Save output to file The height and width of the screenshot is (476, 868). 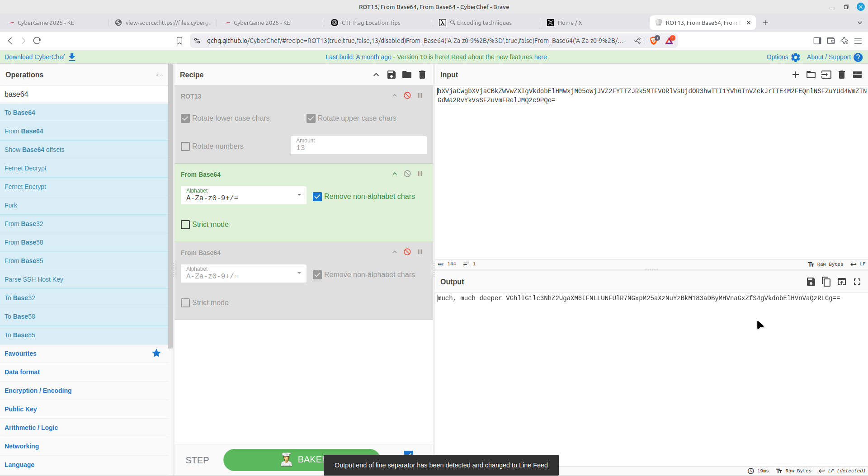pos(811,282)
